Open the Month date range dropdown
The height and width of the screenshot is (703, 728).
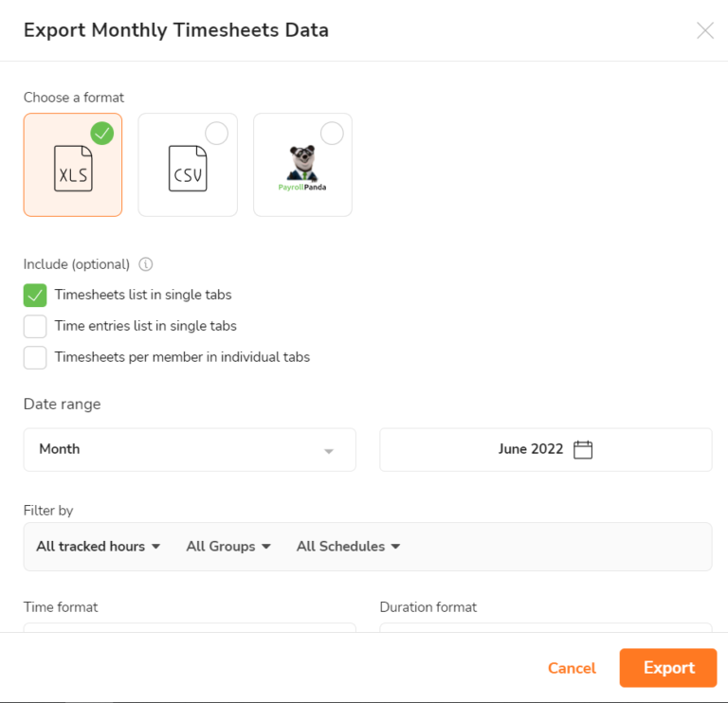pos(190,450)
